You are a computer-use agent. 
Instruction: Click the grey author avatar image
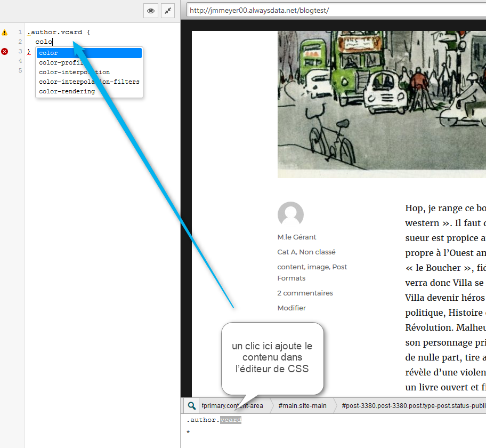[x=290, y=214]
